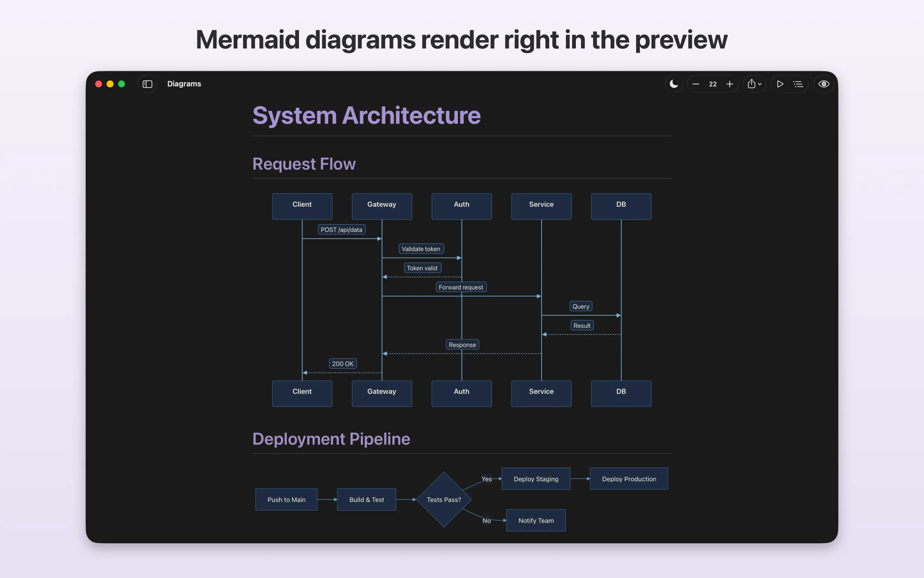Select the bottom Gateway participant box
The image size is (924, 578).
point(382,393)
